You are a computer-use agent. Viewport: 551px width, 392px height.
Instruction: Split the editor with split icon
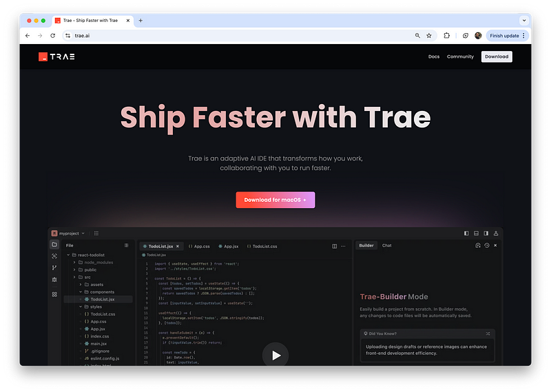point(335,246)
